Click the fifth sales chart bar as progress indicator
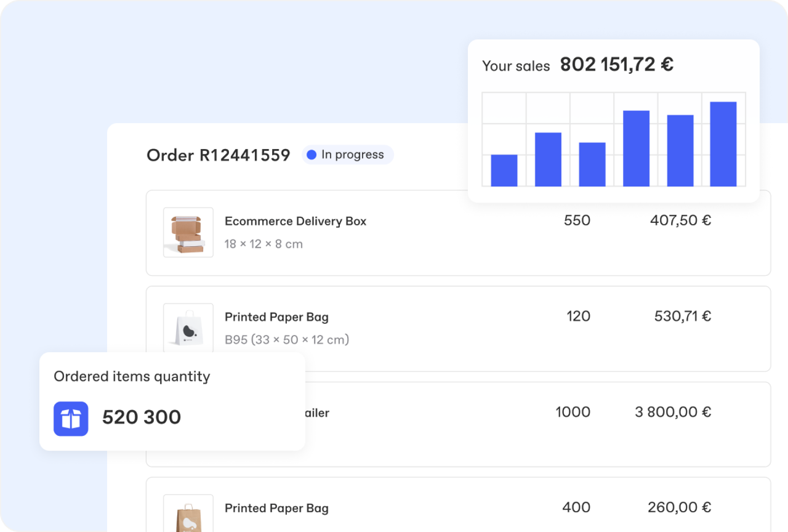 point(680,150)
